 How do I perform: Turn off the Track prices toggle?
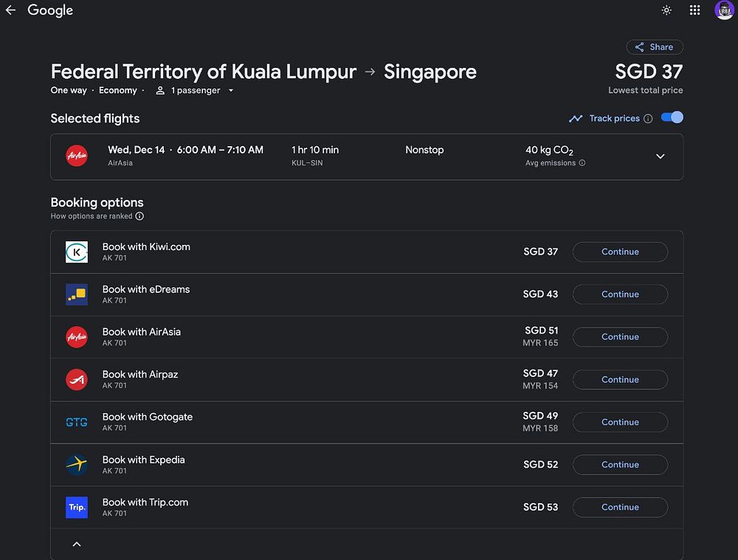[672, 118]
